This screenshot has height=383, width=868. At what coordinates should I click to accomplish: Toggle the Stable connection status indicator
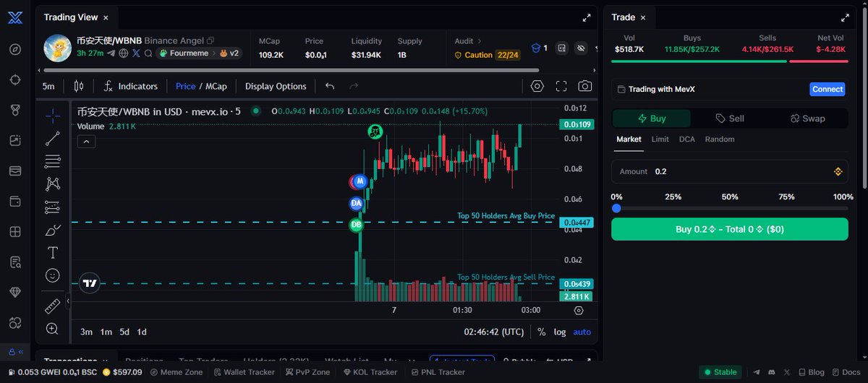pos(720,372)
